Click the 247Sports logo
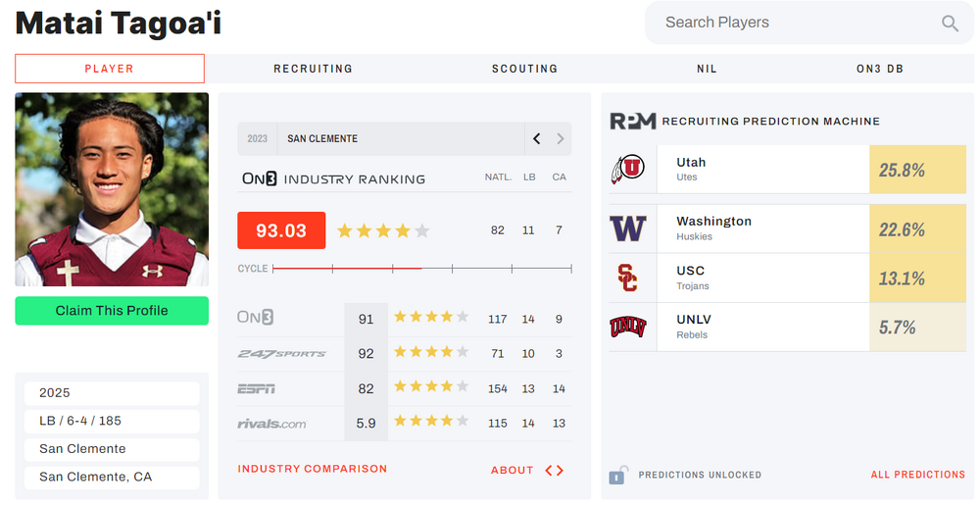The image size is (980, 506). pyautogui.click(x=281, y=353)
